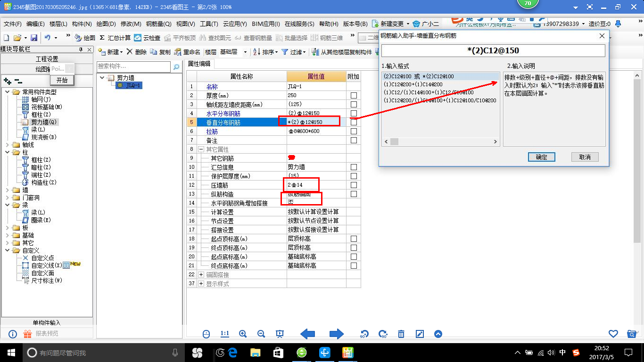644x362 pixels.
Task: Click the slideshow presentation icon
Action: (280, 334)
